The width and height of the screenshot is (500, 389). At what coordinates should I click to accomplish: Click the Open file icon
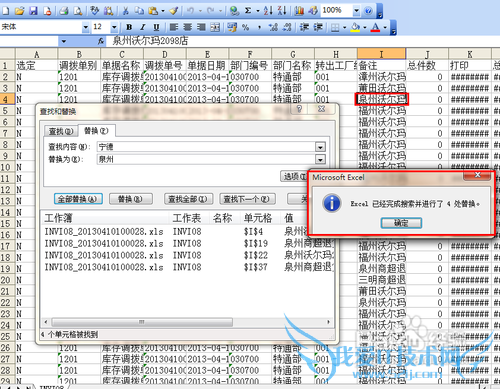point(19,11)
